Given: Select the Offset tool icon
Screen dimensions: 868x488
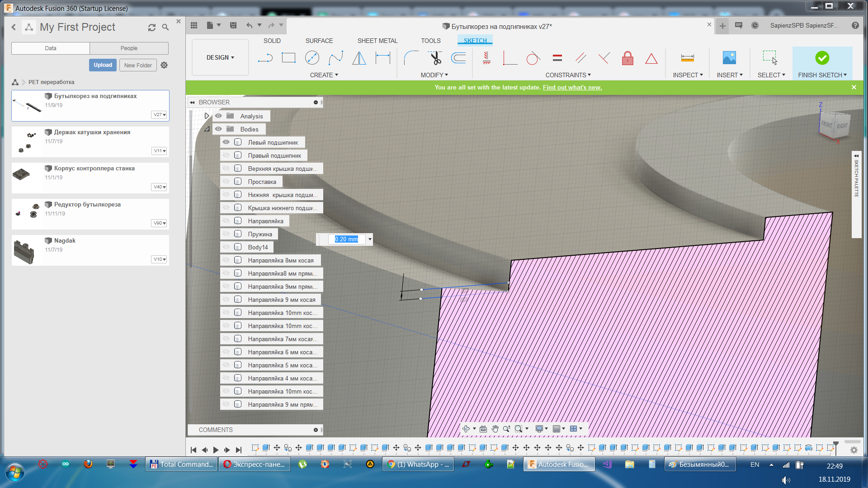Looking at the screenshot, I should pos(458,58).
